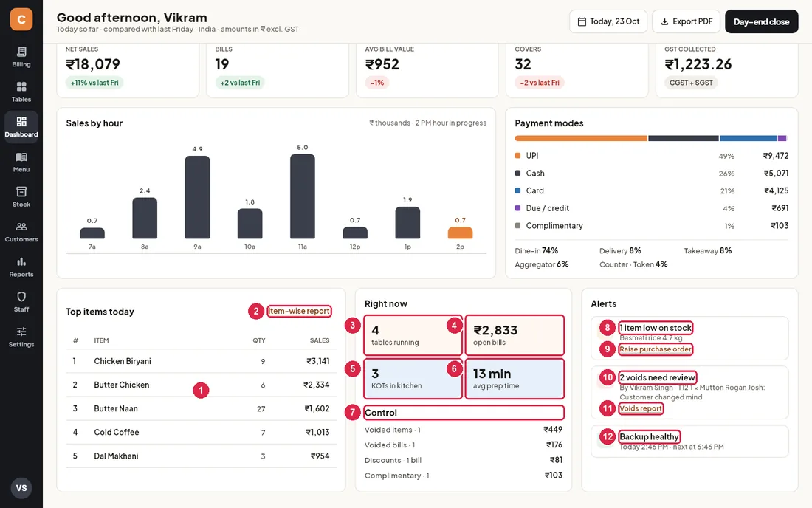Click the ₹952 avg bill value
The image size is (812, 508).
click(x=382, y=64)
